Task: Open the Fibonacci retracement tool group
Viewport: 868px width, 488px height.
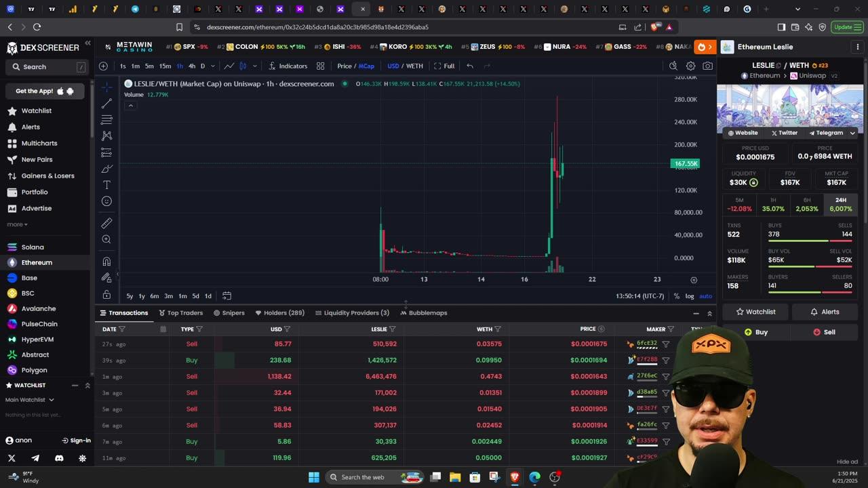Action: (106, 119)
